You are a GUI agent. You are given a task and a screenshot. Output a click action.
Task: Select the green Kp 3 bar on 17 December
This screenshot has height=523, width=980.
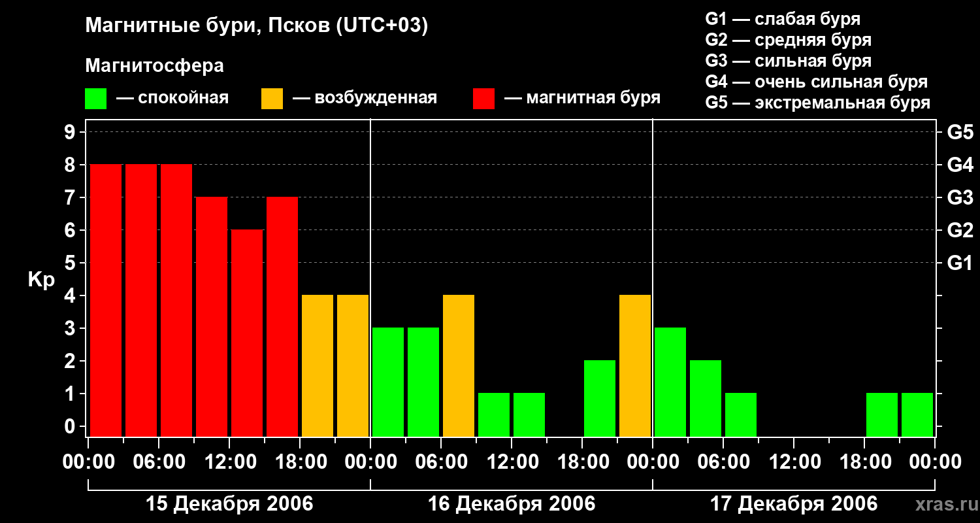click(670, 382)
